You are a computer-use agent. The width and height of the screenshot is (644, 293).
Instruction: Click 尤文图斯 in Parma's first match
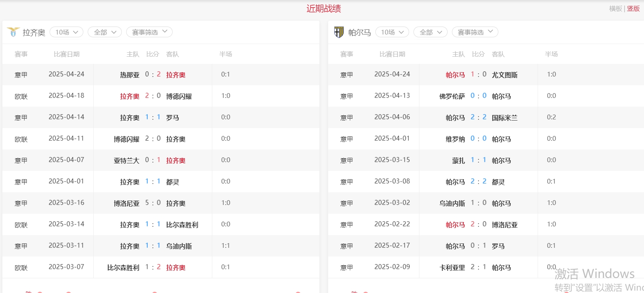click(504, 75)
